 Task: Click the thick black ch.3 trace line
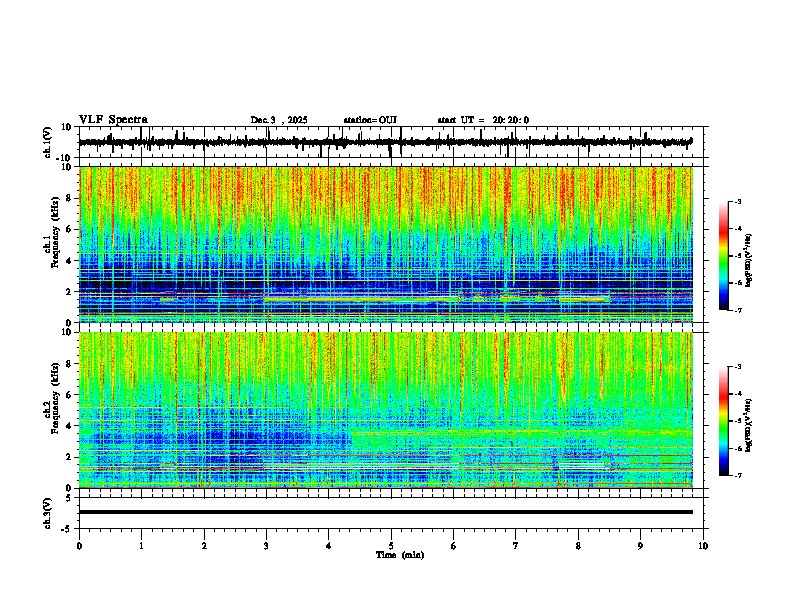pos(386,512)
